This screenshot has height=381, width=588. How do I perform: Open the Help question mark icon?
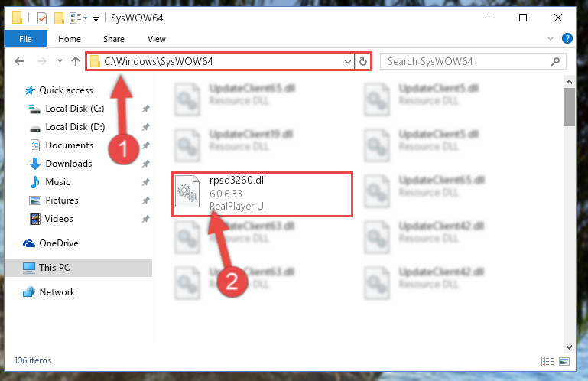pyautogui.click(x=567, y=38)
